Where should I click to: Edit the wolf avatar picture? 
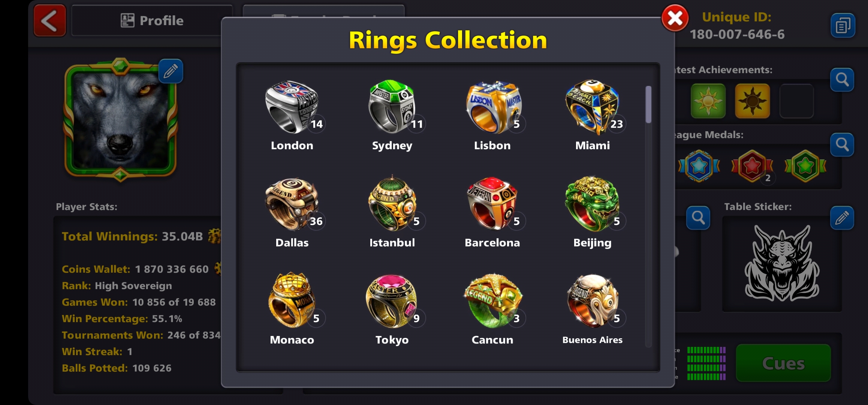(171, 71)
